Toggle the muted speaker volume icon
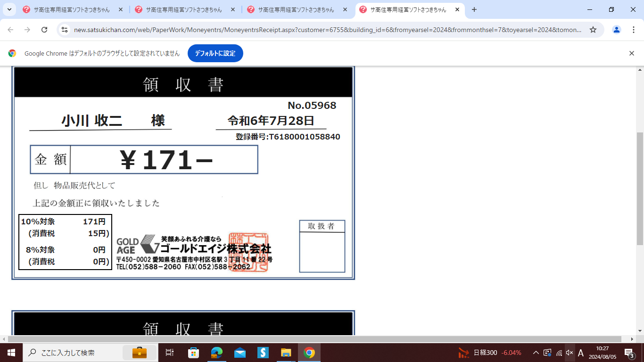Viewport: 644px width, 362px height. tap(570, 353)
